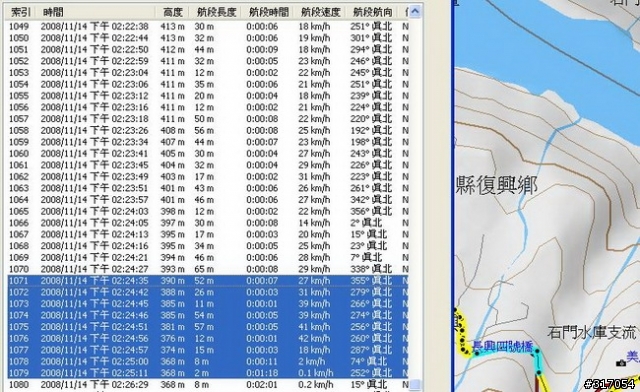Click highlighted row 1077
Screen dimensions: 640x392
point(208,350)
